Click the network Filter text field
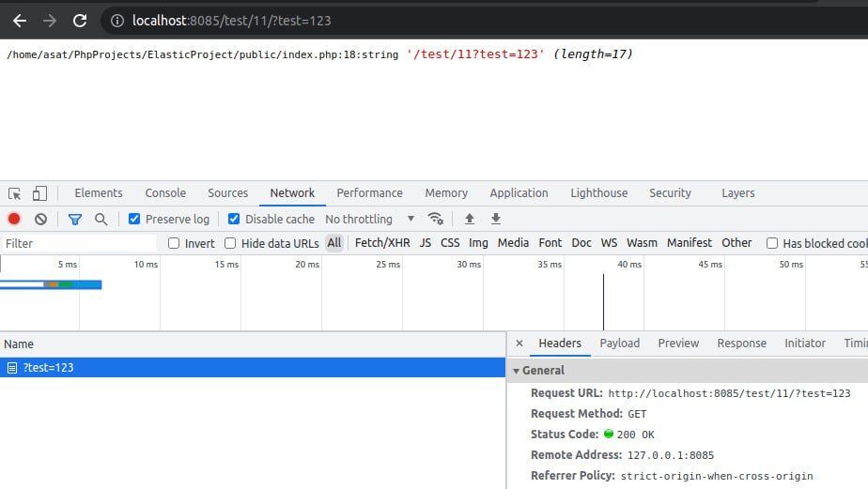Screen dimensions: 868x489 pyautogui.click(x=79, y=243)
